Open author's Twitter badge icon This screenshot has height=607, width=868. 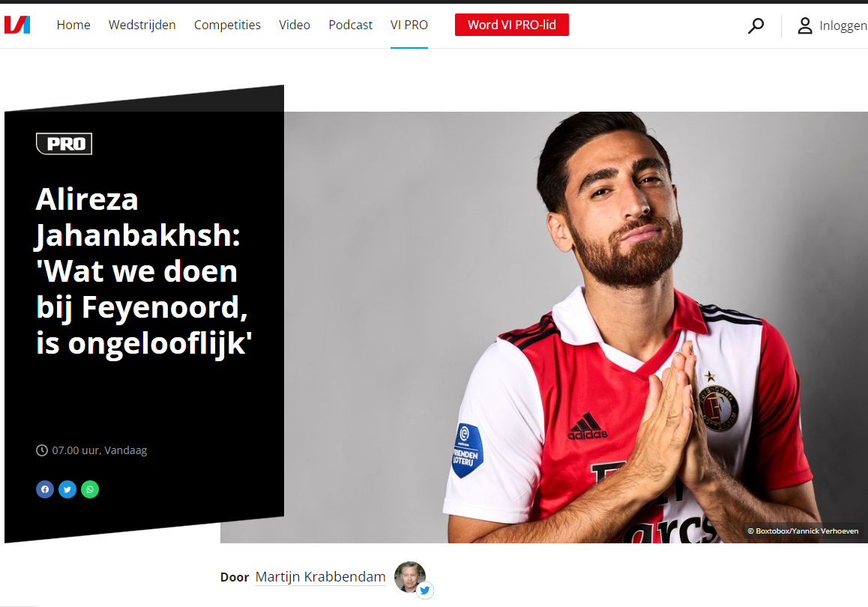pos(424,591)
